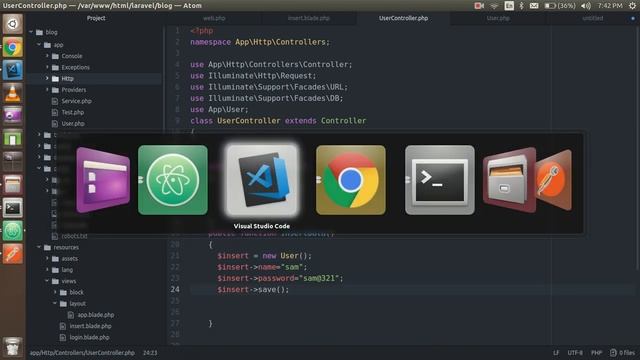Click screen recorder indicator in top bar
Screen dimensions: 640x360
[479, 6]
